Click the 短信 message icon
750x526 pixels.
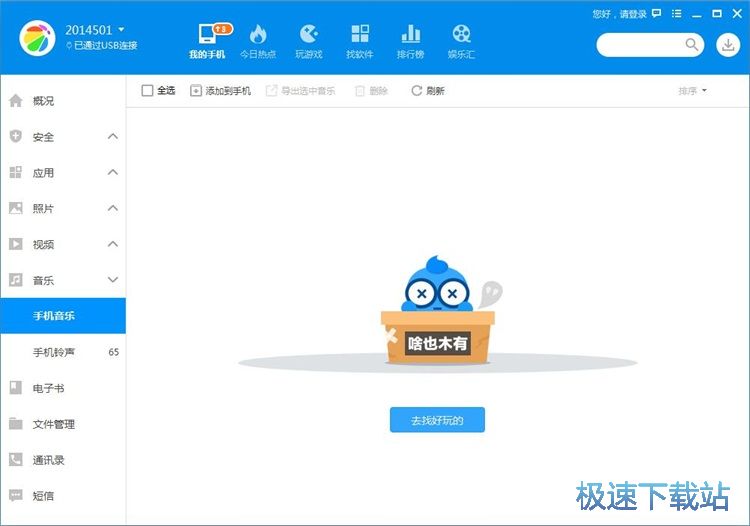tap(16, 495)
